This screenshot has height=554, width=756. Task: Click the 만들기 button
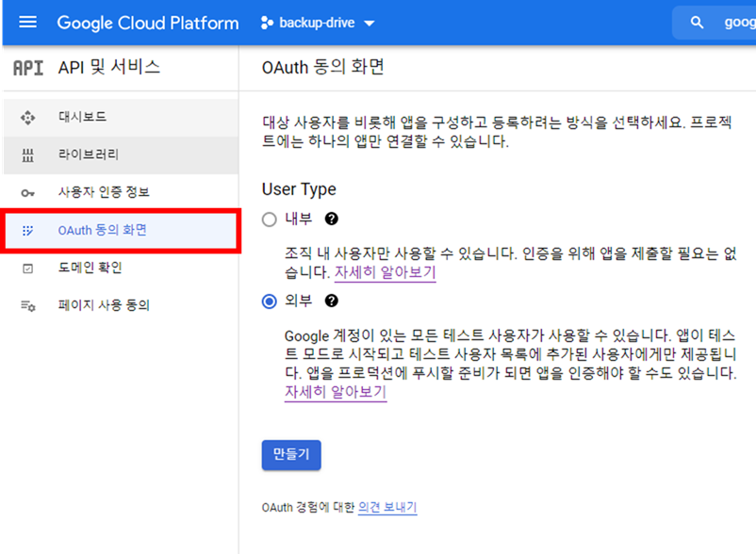(291, 454)
